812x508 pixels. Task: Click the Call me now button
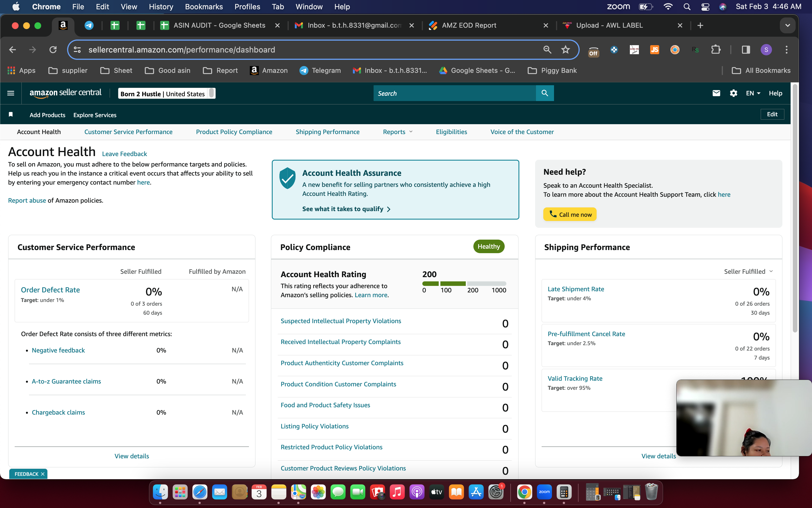[x=570, y=214]
